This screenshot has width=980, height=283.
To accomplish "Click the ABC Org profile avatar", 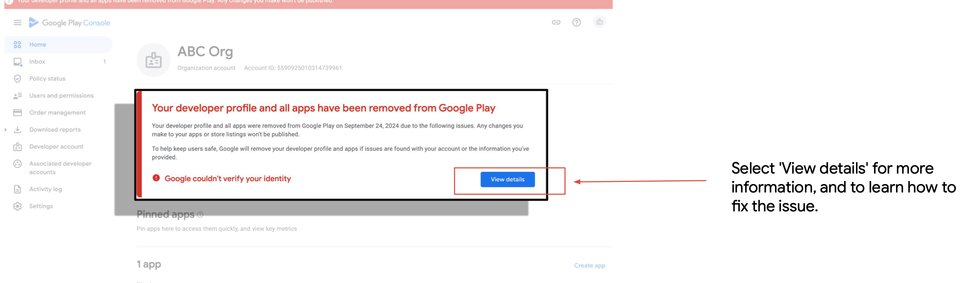I will 154,60.
